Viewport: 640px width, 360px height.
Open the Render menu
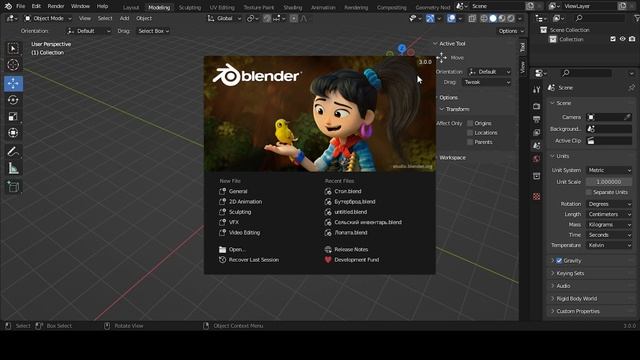pos(56,6)
